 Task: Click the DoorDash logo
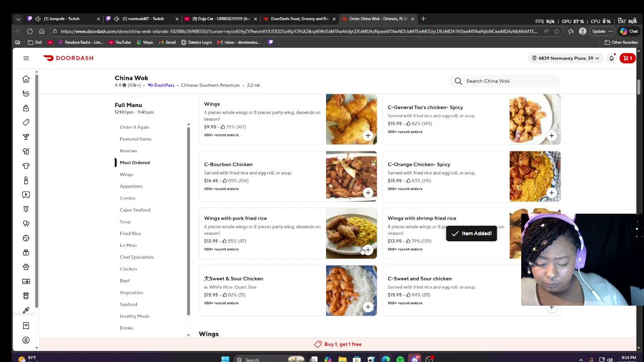(x=68, y=58)
